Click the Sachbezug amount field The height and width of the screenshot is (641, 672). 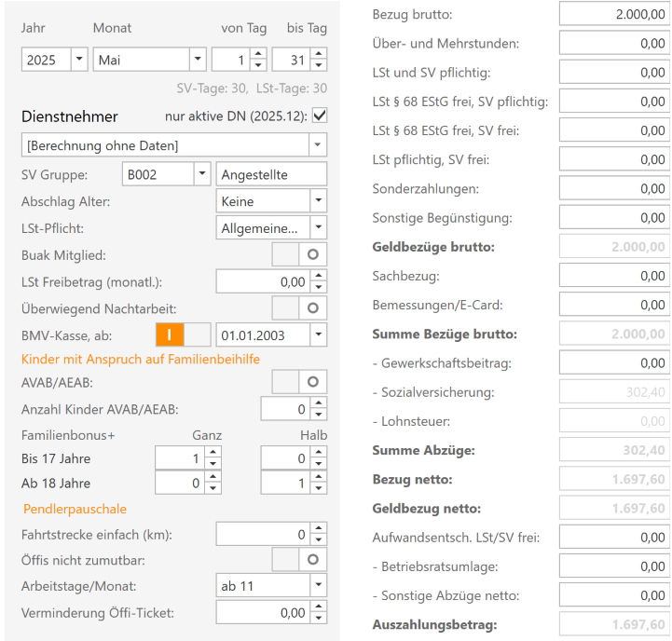[x=613, y=276]
